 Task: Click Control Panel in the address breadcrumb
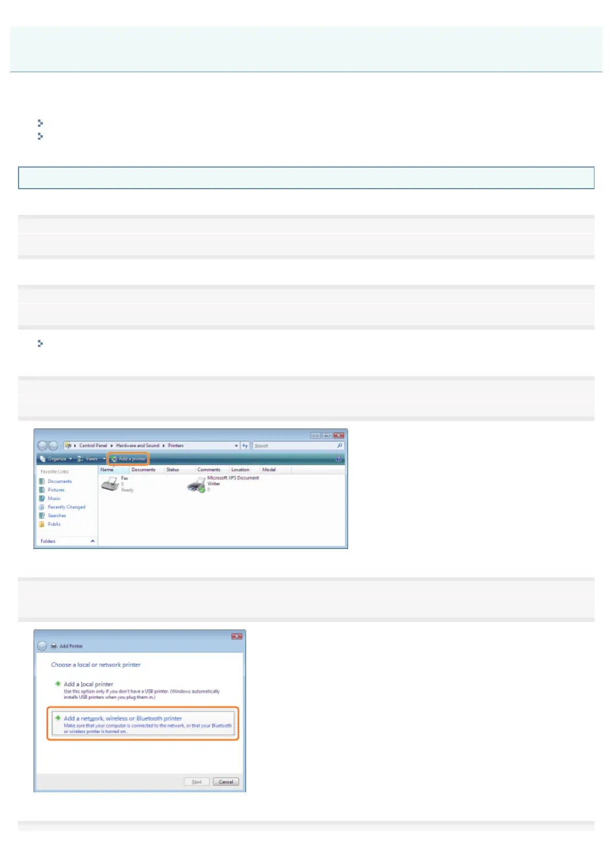(x=93, y=446)
